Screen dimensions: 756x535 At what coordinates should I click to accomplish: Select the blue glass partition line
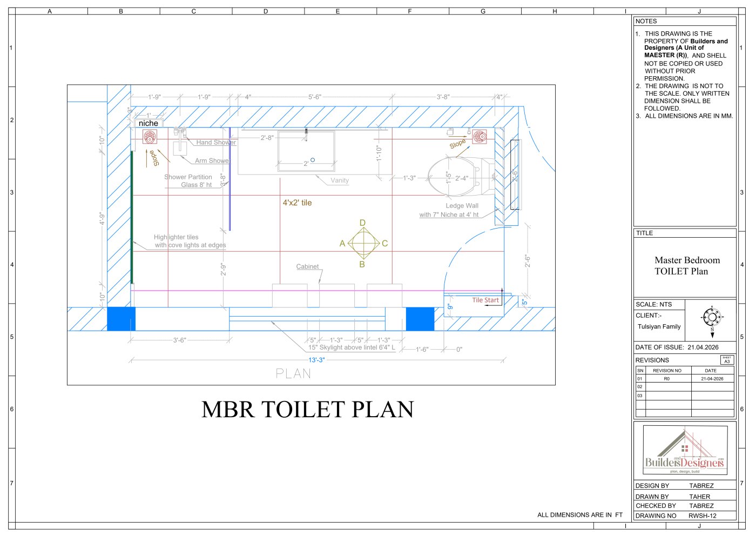point(230,179)
